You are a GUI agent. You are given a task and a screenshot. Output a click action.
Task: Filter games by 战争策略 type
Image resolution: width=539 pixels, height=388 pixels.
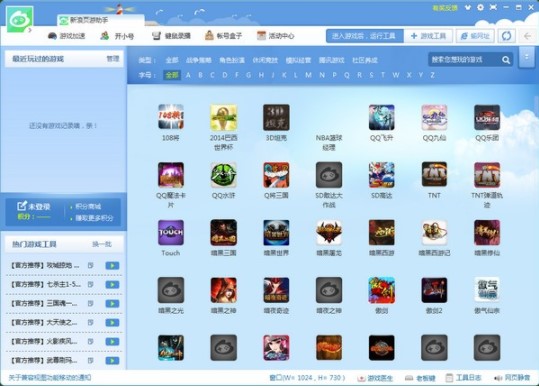pyautogui.click(x=198, y=60)
